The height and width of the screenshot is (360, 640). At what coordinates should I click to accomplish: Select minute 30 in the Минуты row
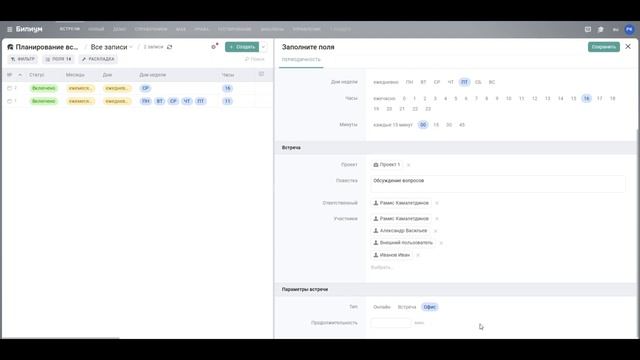tap(449, 125)
